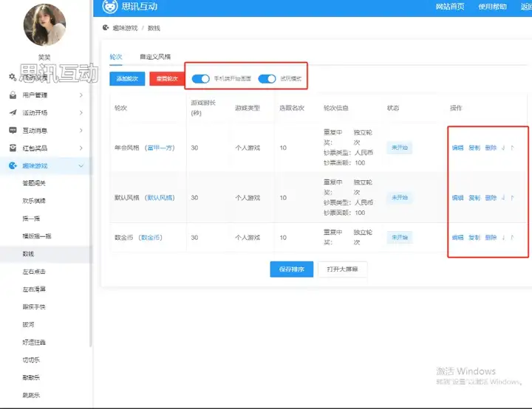
Task: Click 删除 in 默认风格 row
Action: tap(491, 198)
